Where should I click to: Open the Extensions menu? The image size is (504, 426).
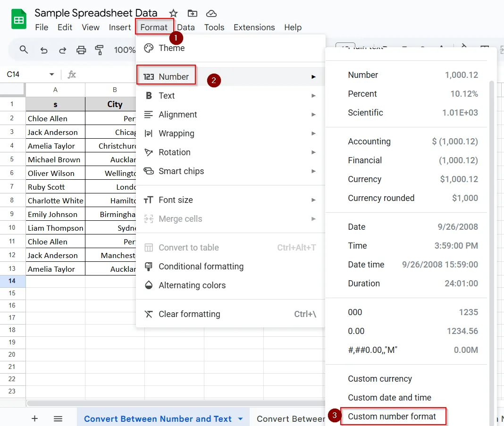pos(254,27)
